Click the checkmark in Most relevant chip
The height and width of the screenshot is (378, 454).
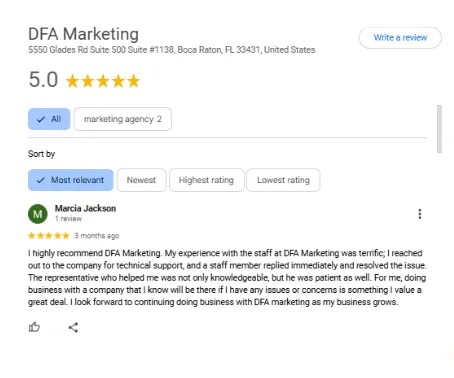coord(41,180)
